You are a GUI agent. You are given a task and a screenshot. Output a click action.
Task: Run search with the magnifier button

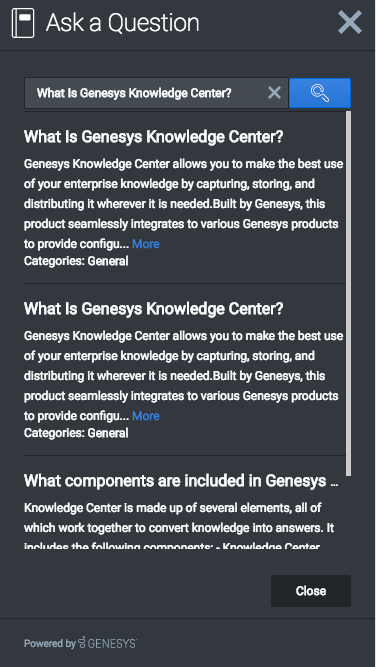click(x=320, y=93)
